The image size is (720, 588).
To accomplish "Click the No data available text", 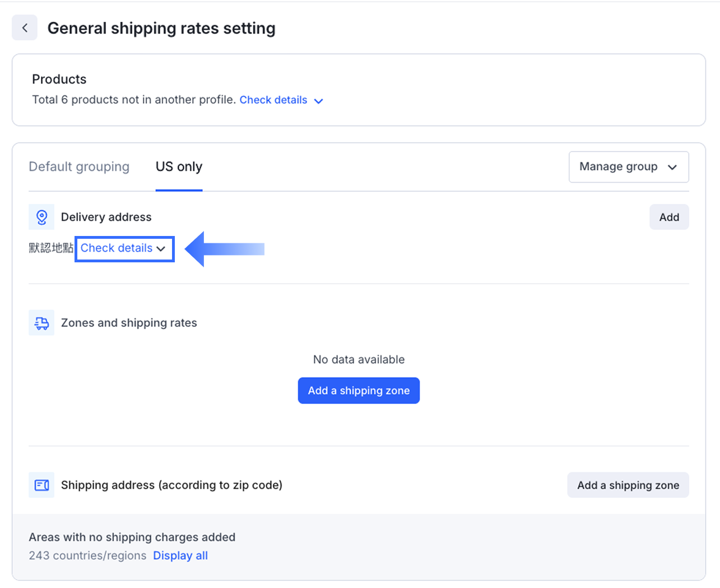I will coord(359,359).
